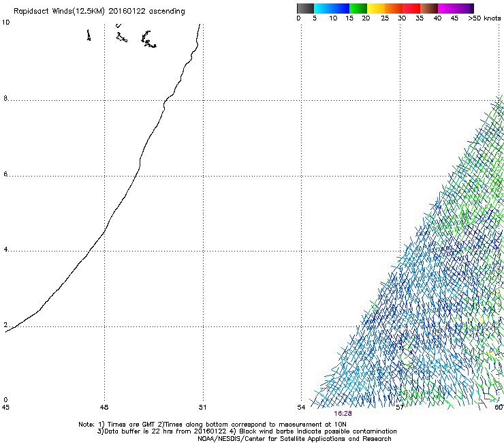Click the latitude axis label '2'
The image size is (504, 443).
tap(5, 325)
